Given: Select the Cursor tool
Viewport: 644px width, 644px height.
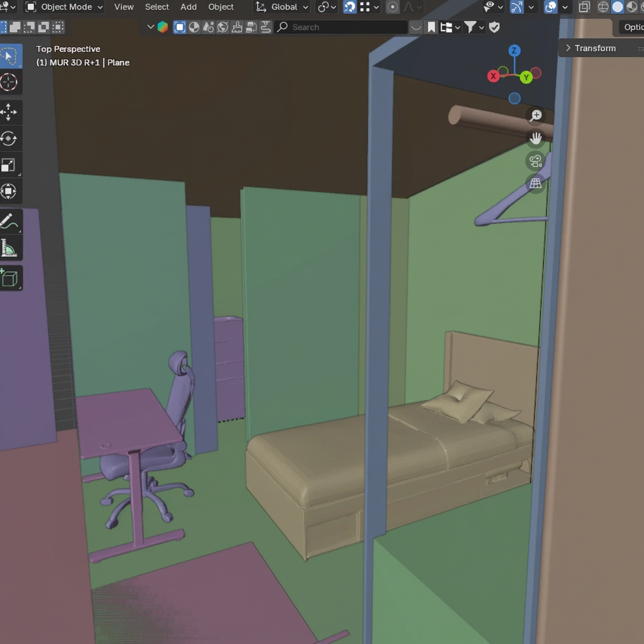Looking at the screenshot, I should (x=9, y=82).
